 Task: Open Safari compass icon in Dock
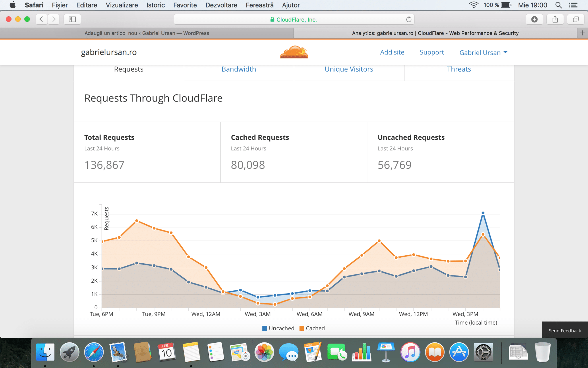click(x=94, y=352)
